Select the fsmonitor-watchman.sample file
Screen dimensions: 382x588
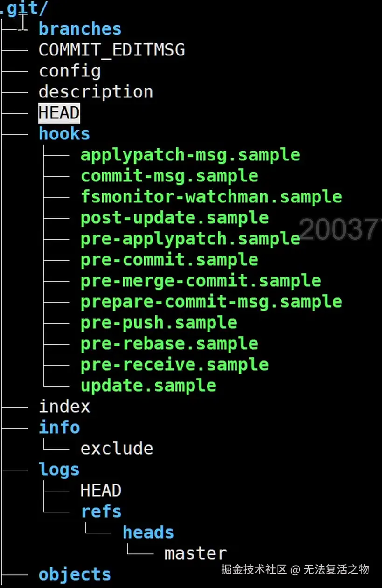(x=211, y=197)
